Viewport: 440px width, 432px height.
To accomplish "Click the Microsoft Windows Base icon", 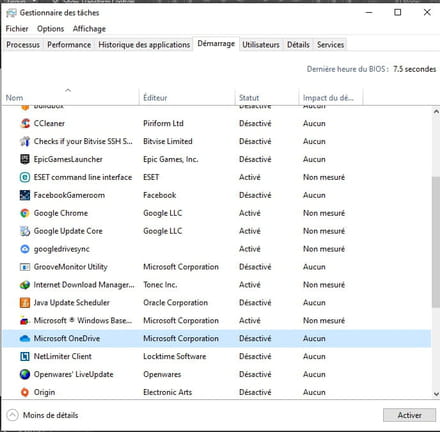I will pos(25,321).
